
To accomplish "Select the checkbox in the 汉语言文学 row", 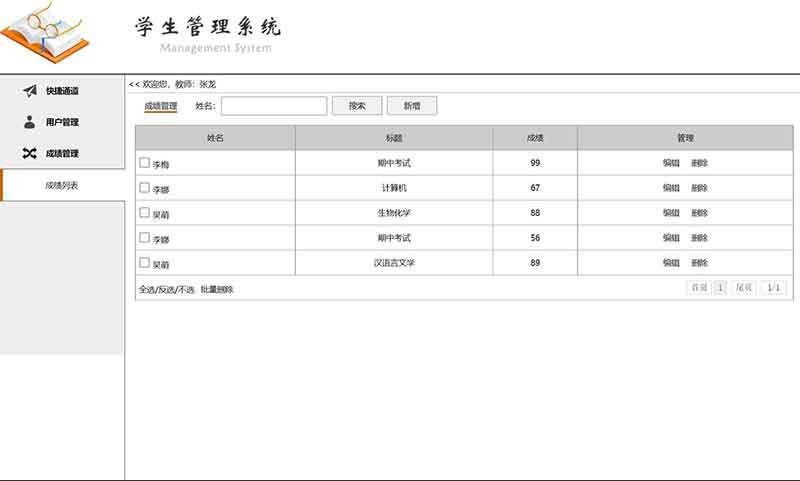I will pyautogui.click(x=144, y=263).
